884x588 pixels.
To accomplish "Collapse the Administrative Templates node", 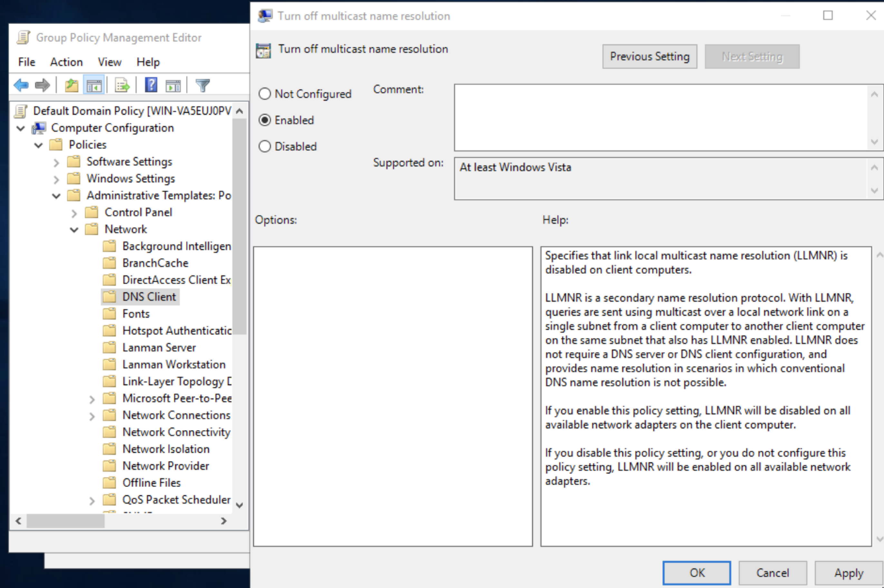I will tap(56, 196).
